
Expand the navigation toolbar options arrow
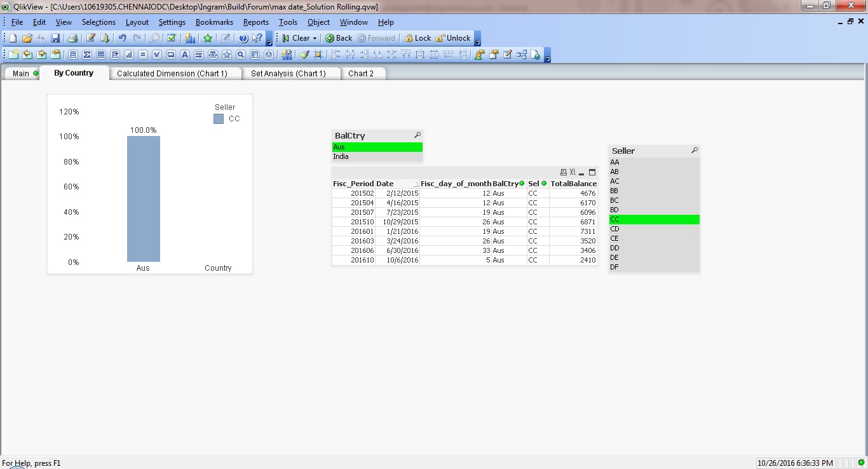click(477, 39)
